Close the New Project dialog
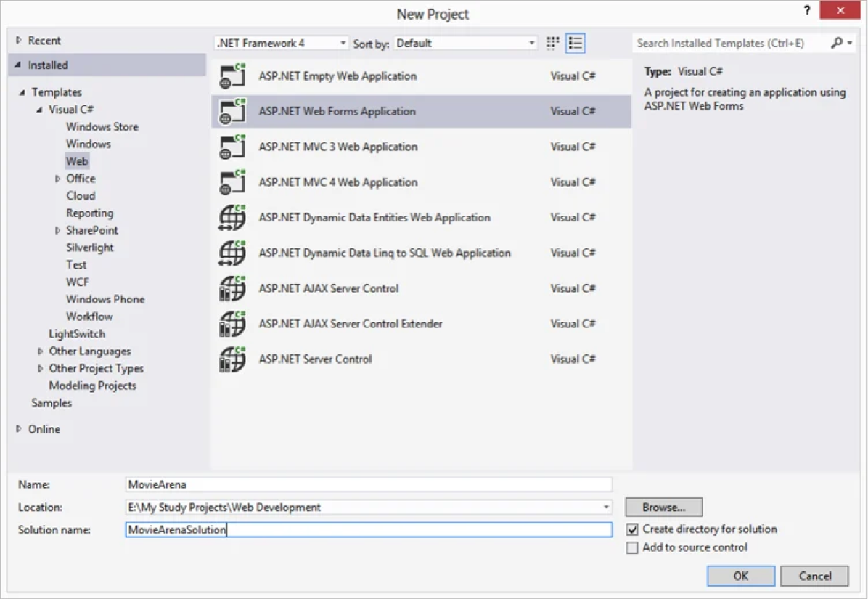This screenshot has height=599, width=868. 840,10
